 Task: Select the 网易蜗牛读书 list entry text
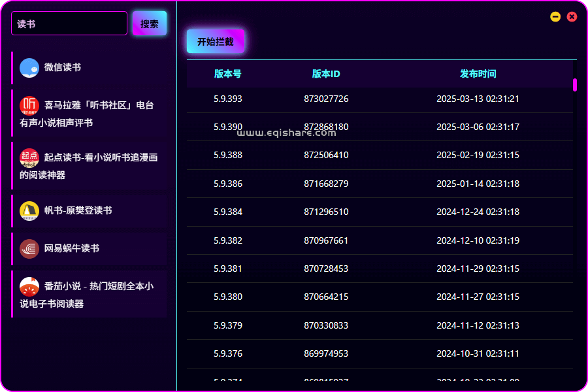(x=72, y=248)
